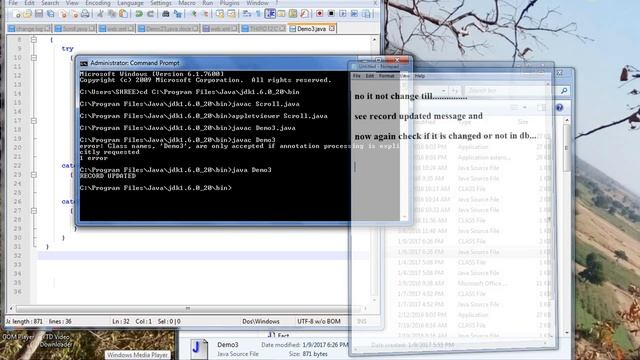640x360 pixels.
Task: Collapse the fold marker at line 17
Action: (x=34, y=120)
